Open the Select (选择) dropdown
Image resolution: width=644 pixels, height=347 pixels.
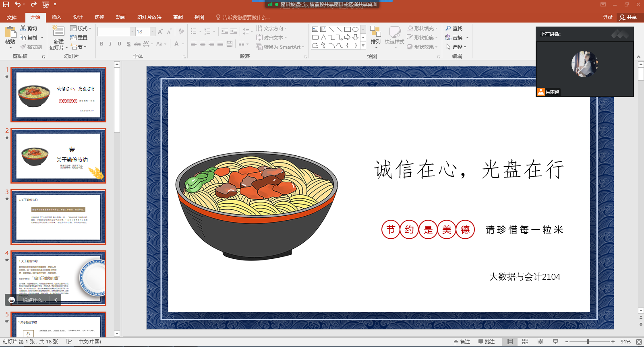(465, 47)
